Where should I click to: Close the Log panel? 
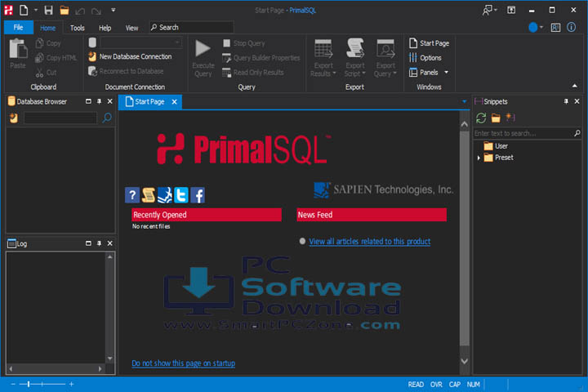(110, 243)
